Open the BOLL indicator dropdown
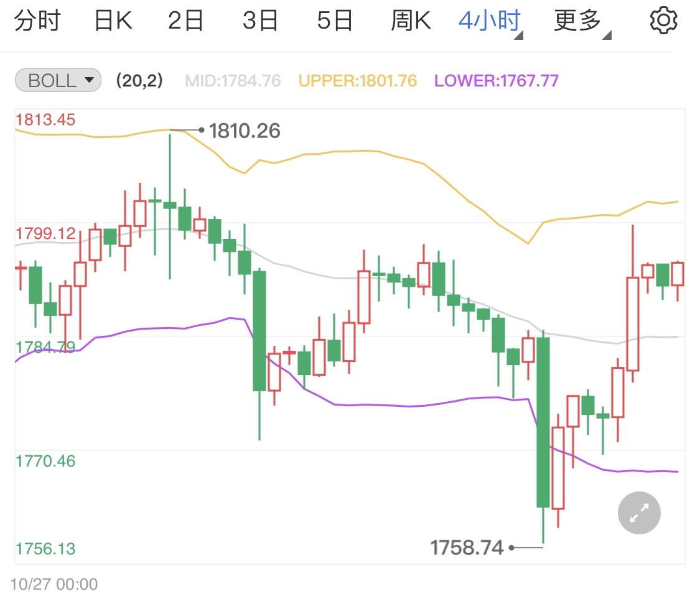 coord(58,80)
